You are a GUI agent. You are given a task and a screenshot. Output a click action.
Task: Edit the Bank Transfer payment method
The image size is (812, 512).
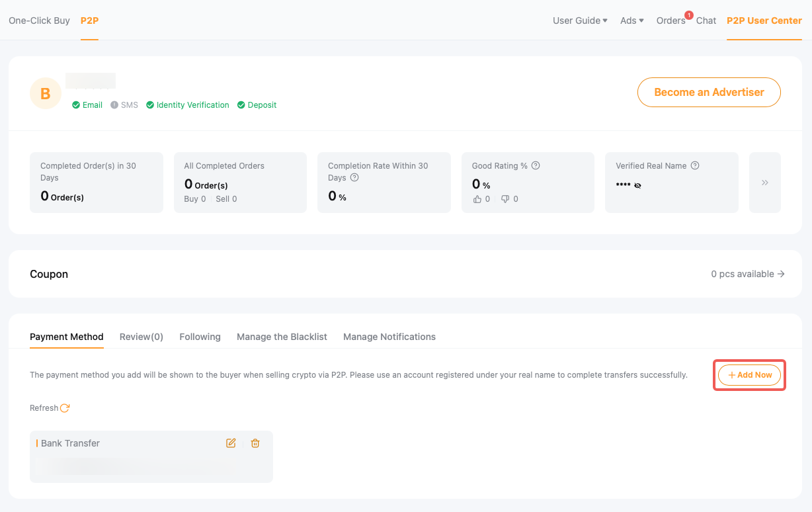pos(231,443)
